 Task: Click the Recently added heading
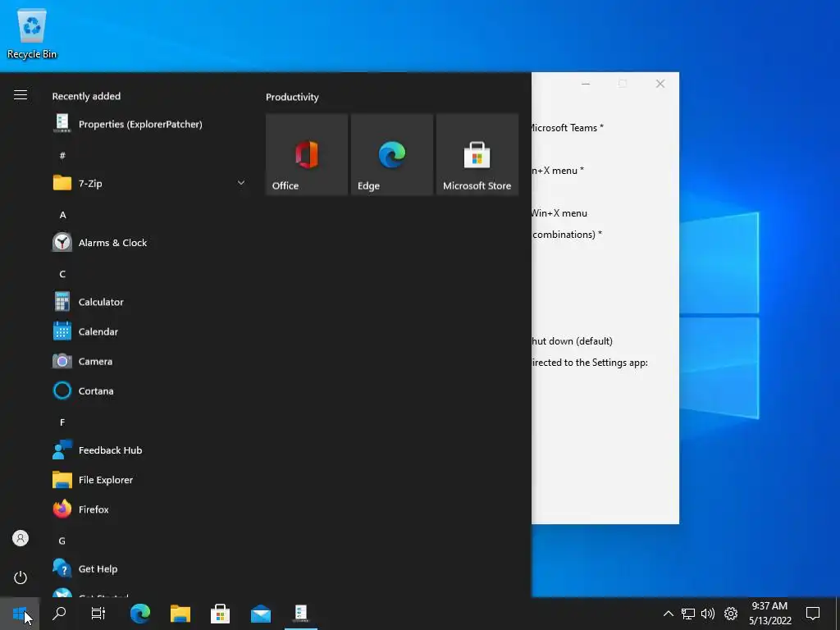(86, 97)
